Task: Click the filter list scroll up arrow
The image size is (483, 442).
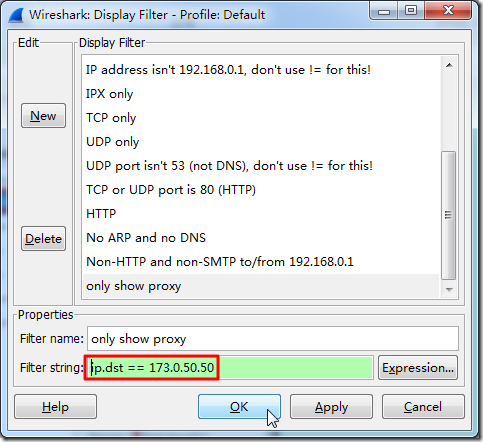Action: (x=449, y=65)
